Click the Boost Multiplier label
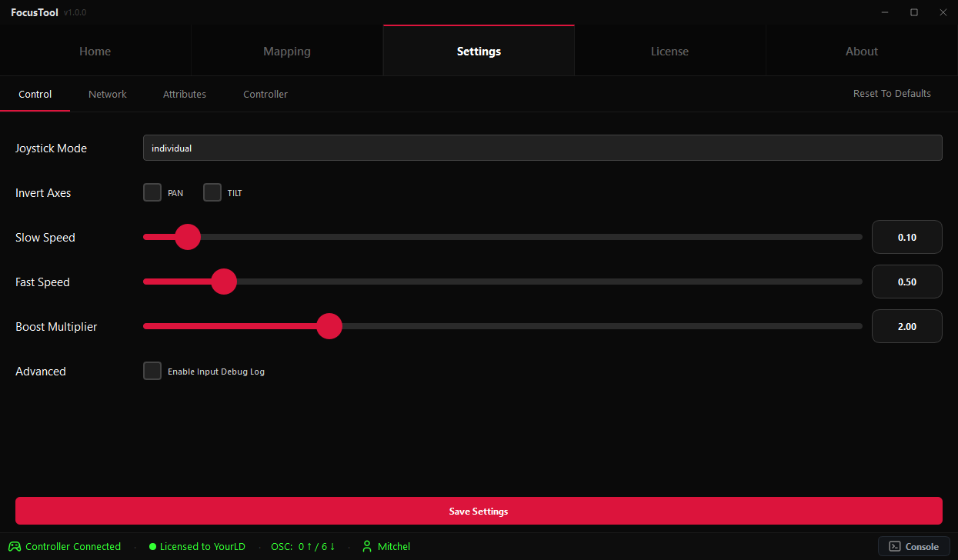The image size is (958, 560). tap(56, 326)
